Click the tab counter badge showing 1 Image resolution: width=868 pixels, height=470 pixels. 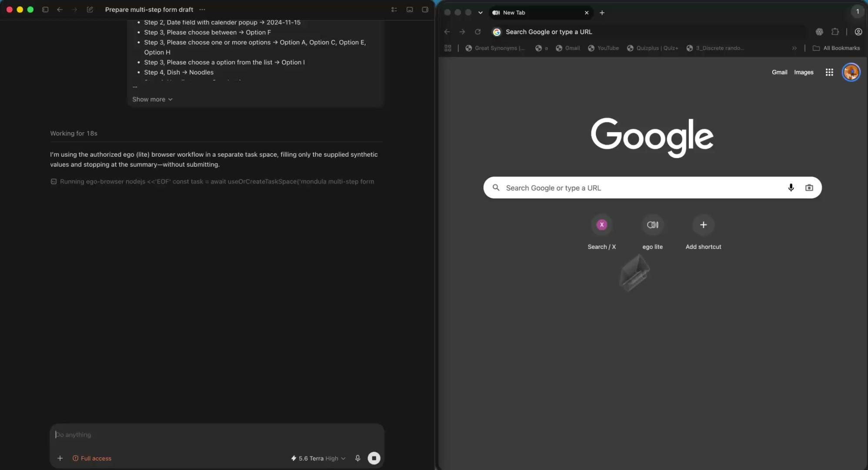tap(858, 12)
